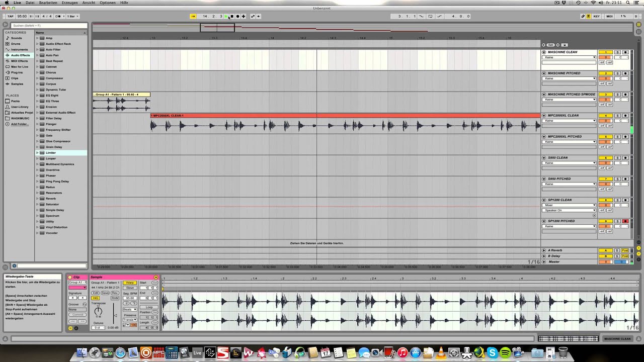The image size is (644, 362).
Task: Toggle the yellow Follow playback button
Action: (x=193, y=16)
